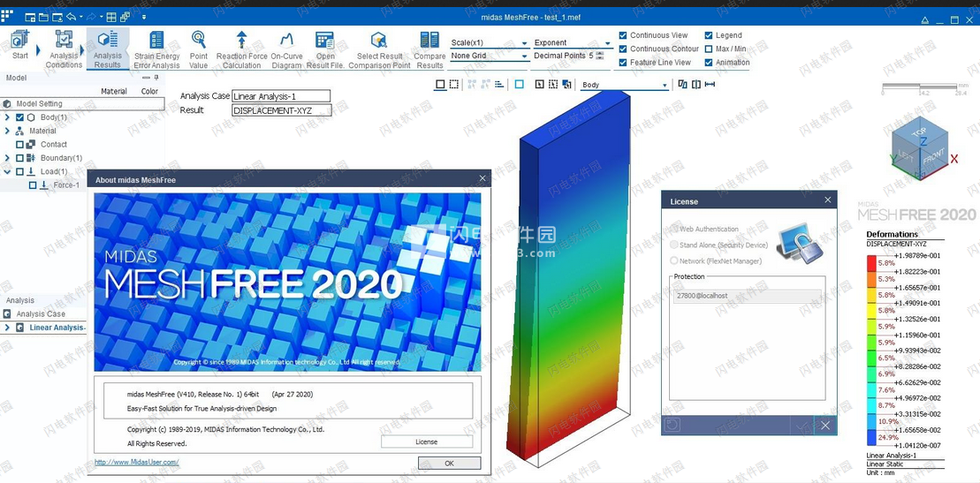This screenshot has height=483, width=980.
Task: Open the quick access customize arrow
Action: point(144,18)
